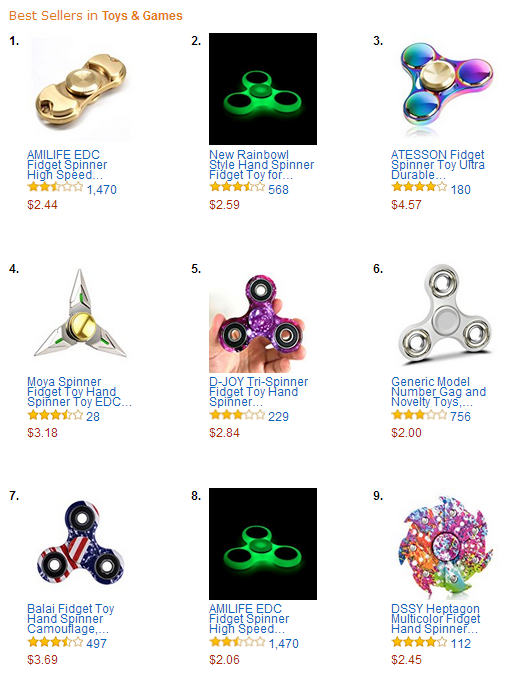Click the American flag Balai spinner image
Viewport: 530px width, 684px height.
[x=81, y=544]
